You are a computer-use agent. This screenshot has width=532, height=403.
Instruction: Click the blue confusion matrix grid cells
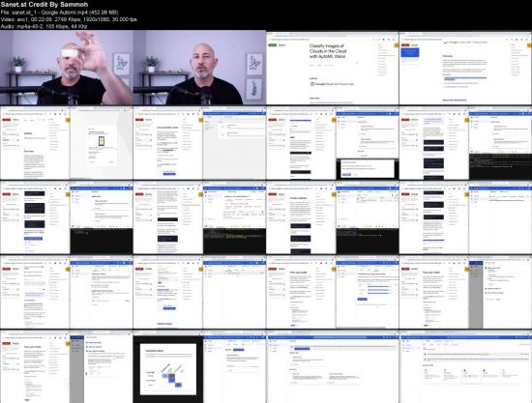coord(171,380)
